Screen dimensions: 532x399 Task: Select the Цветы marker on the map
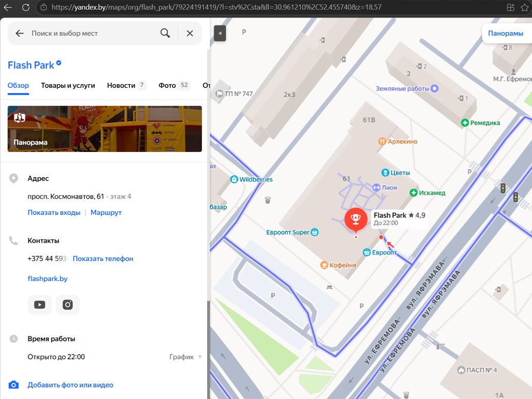coord(396,173)
